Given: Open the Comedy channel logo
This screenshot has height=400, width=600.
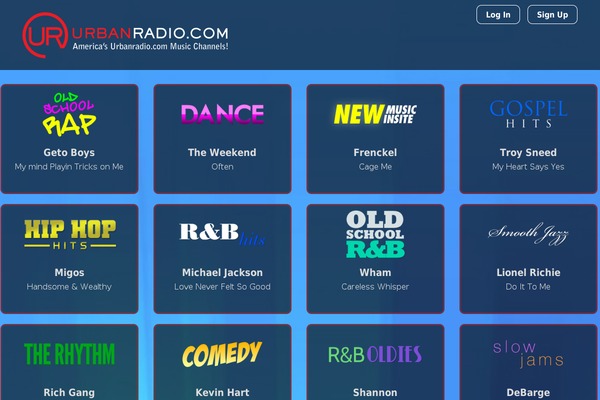Looking at the screenshot, I should point(222,354).
